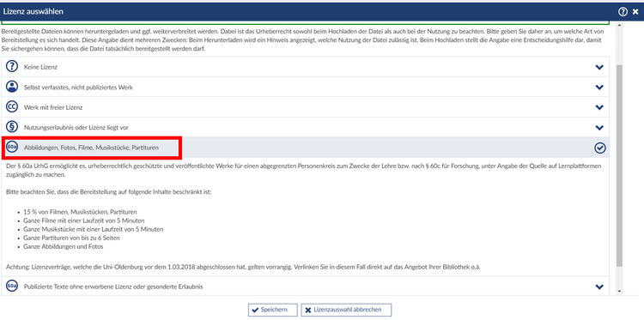Click the paragraph icon for Nutzungserlaubnis
644x320 pixels.
pos(12,127)
